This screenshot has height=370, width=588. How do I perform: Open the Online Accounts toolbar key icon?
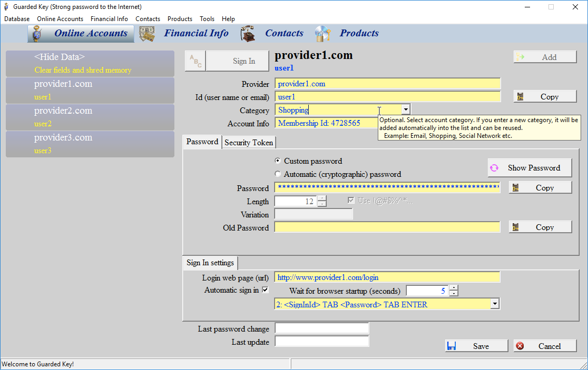pos(37,33)
